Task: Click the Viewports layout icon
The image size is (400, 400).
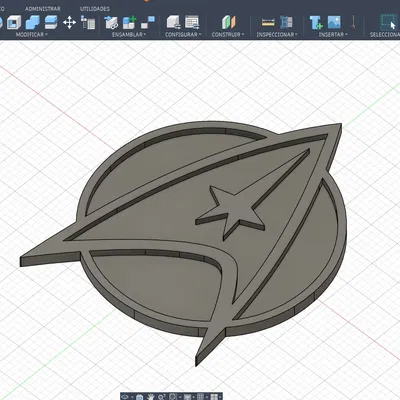Action: click(214, 397)
